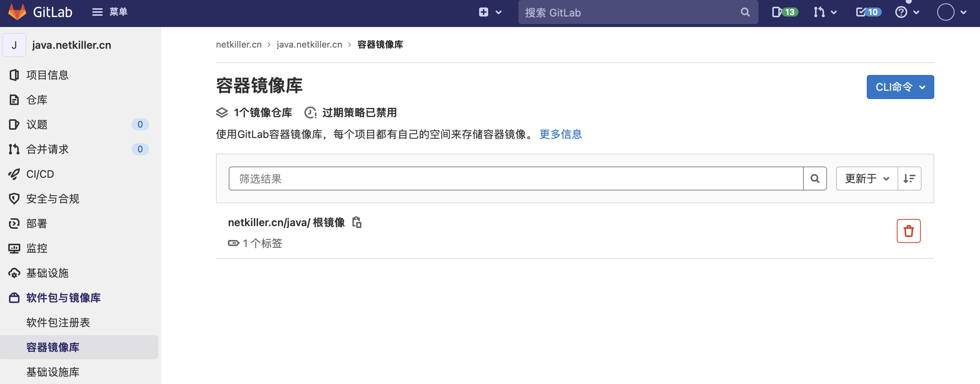Click the filter search magnifier button
Image resolution: width=980 pixels, height=384 pixels.
(815, 178)
